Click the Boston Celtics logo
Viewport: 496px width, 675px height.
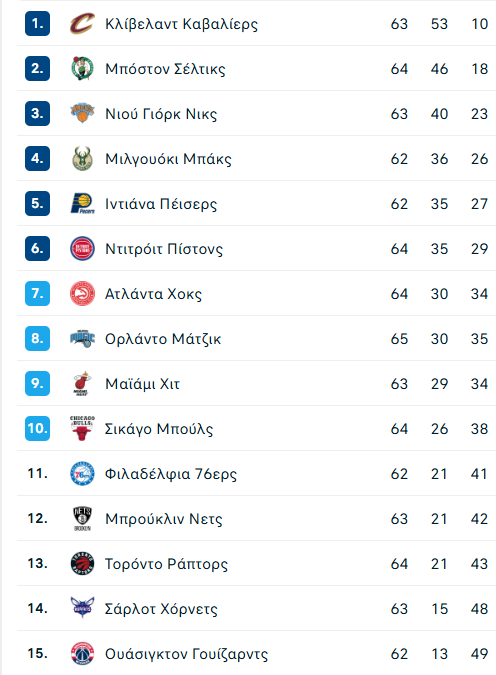pos(82,68)
